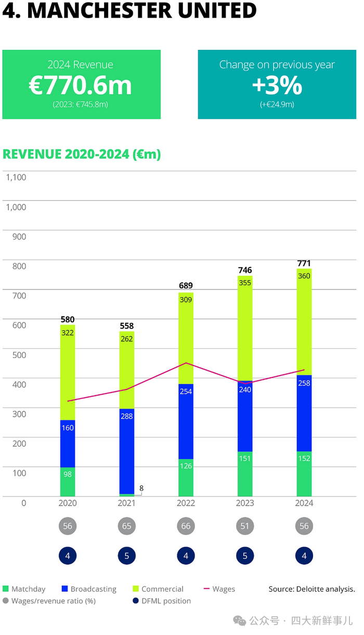The height and width of the screenshot is (635, 364).
Task: Click the 2022 matchday segment labeled 126
Action: coord(186,478)
